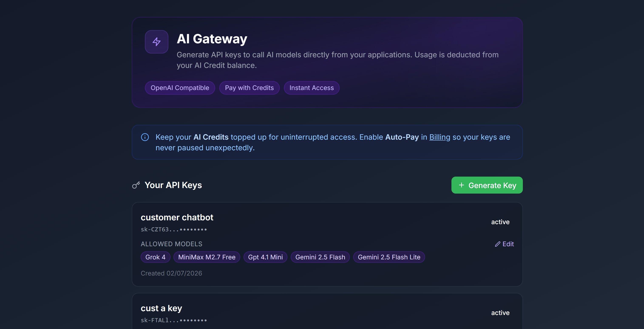The width and height of the screenshot is (644, 329).
Task: Click the Grok 4 model chip
Action: click(x=155, y=257)
